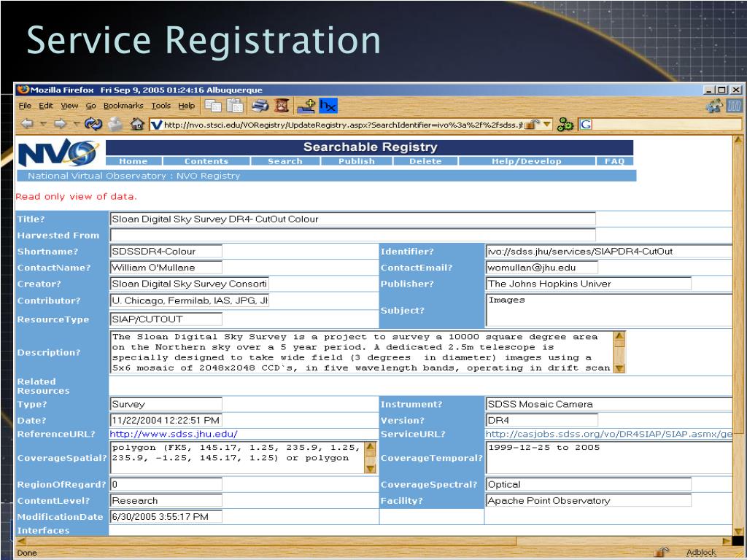Click the ResourceType field SIAP/CUTOUT

[x=166, y=319]
